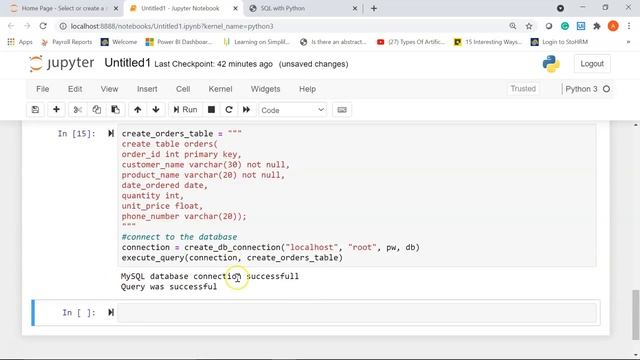
Task: Open the Kernel menu
Action: click(x=220, y=89)
